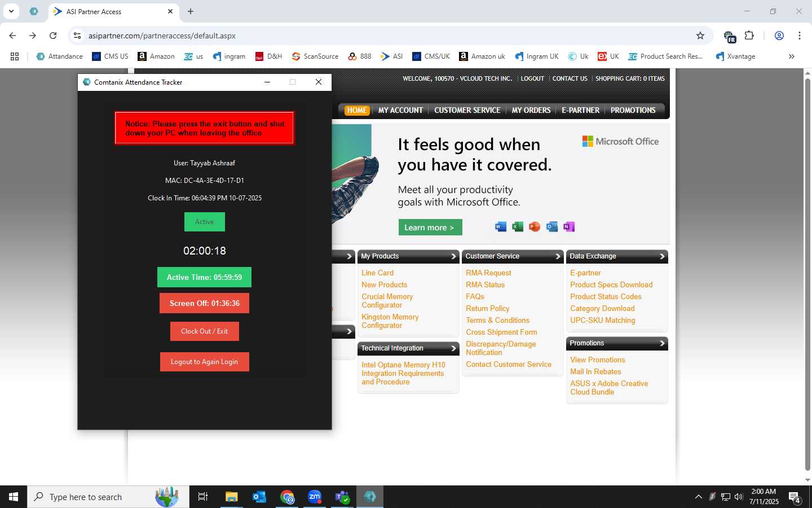Open Zoom from the taskbar
The height and width of the screenshot is (508, 812).
tap(315, 497)
